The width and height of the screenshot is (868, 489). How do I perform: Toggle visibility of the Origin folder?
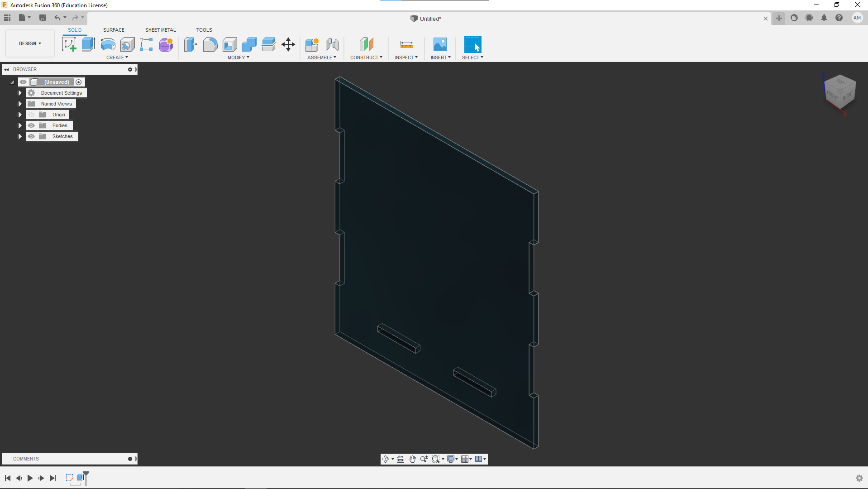31,115
